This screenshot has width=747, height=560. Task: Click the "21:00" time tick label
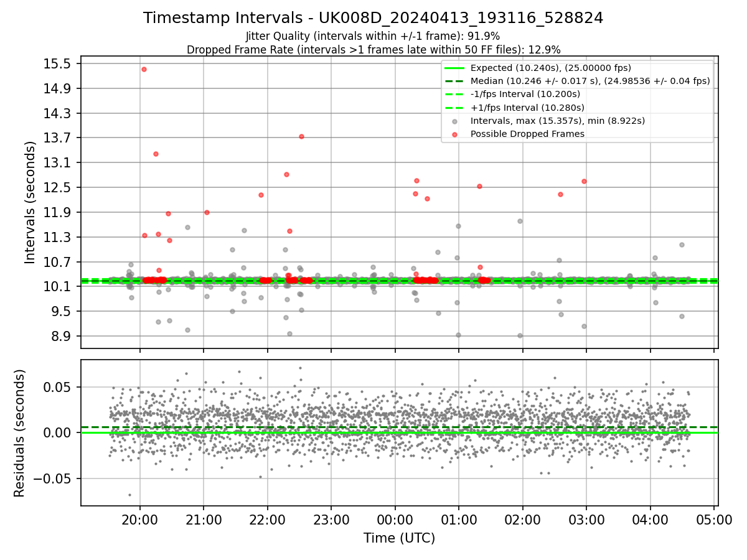pyautogui.click(x=204, y=520)
